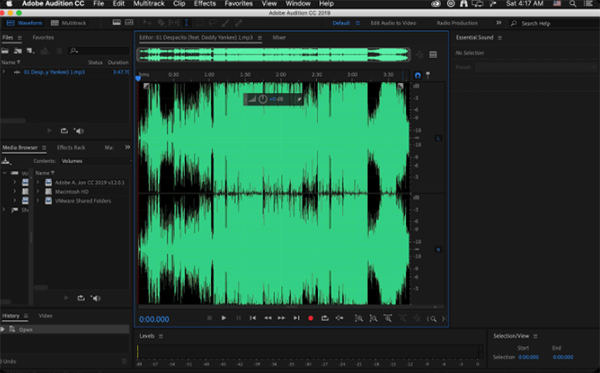The height and width of the screenshot is (373, 600).
Task: Click the Selection Start time value
Action: click(528, 357)
